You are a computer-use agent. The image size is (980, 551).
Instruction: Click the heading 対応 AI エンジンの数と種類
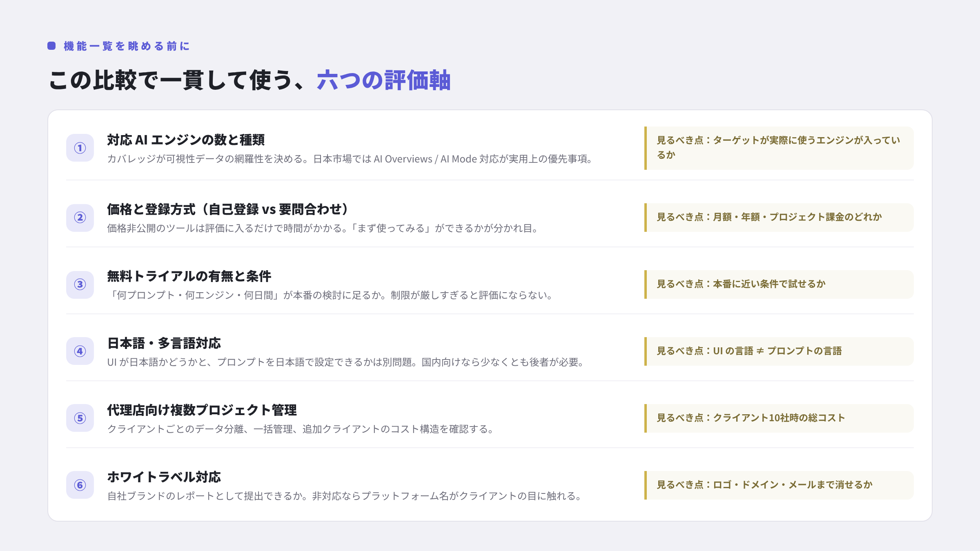point(186,140)
